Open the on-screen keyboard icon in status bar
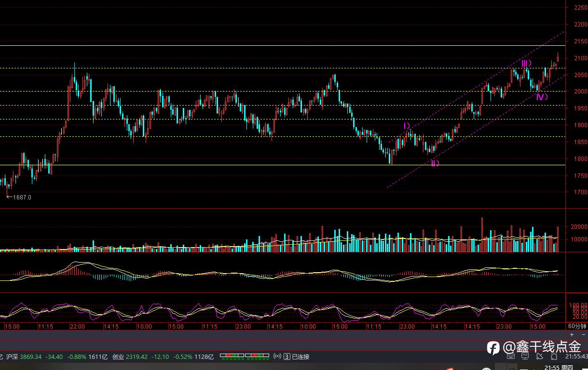 point(511,357)
